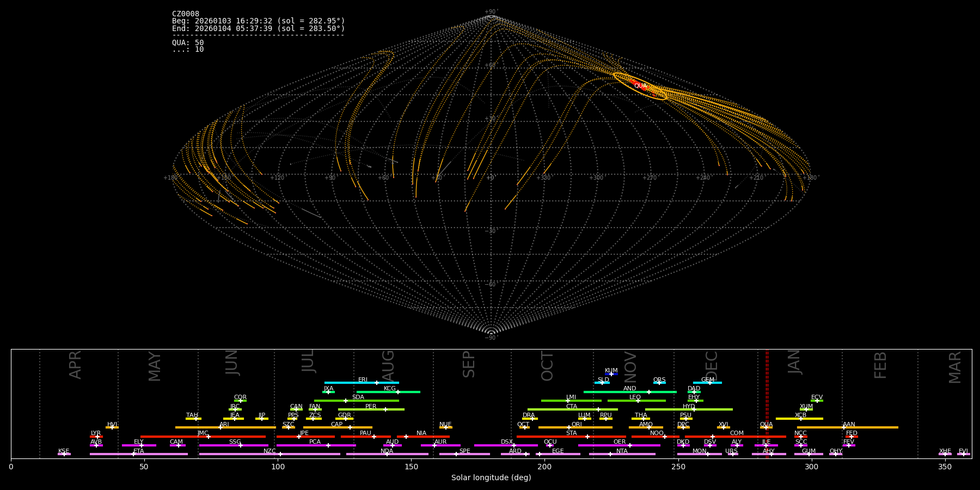The image size is (980, 490).
Task: Click the XHE shower label in the timeline
Action: click(945, 451)
